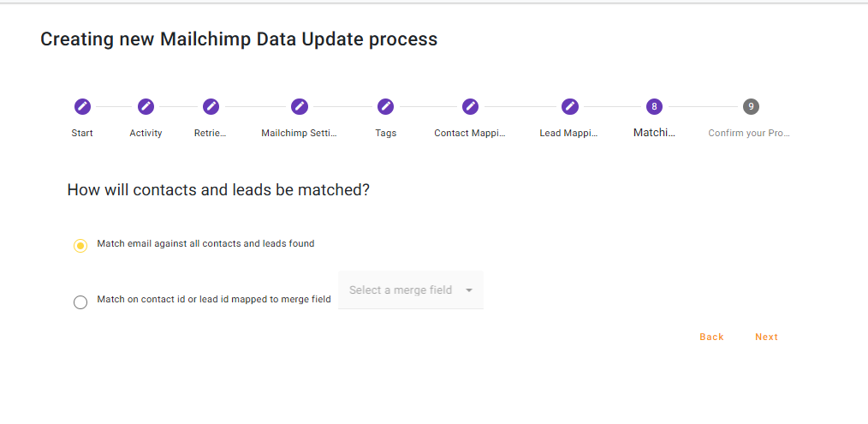Image resolution: width=868 pixels, height=424 pixels.
Task: Click the step 9 confirm circle
Action: click(x=751, y=106)
